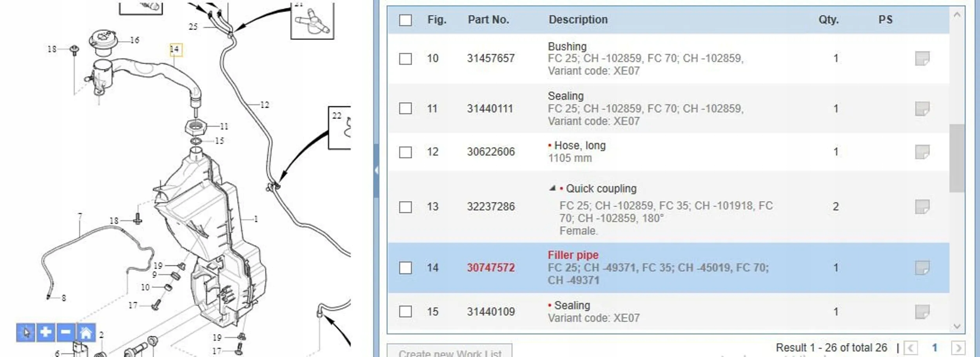Screen dimensions: 980x357
Task: Check the box for Fig. 10 Bushing
Action: (x=405, y=59)
